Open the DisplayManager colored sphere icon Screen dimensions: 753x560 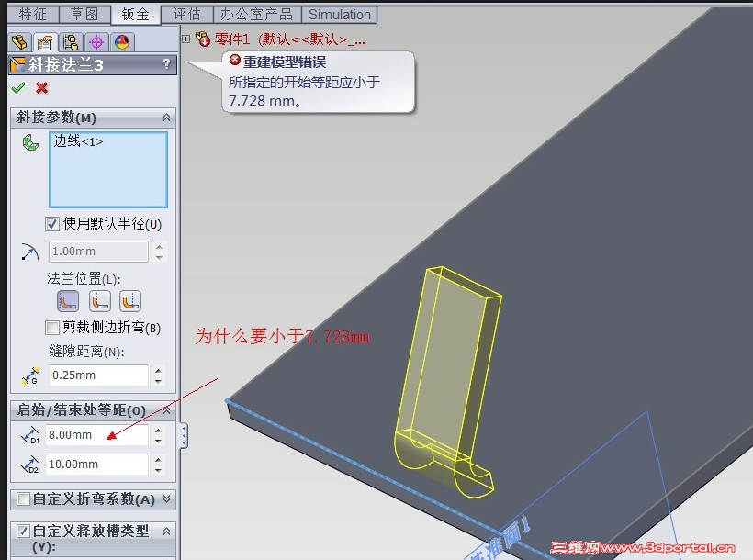(x=120, y=41)
